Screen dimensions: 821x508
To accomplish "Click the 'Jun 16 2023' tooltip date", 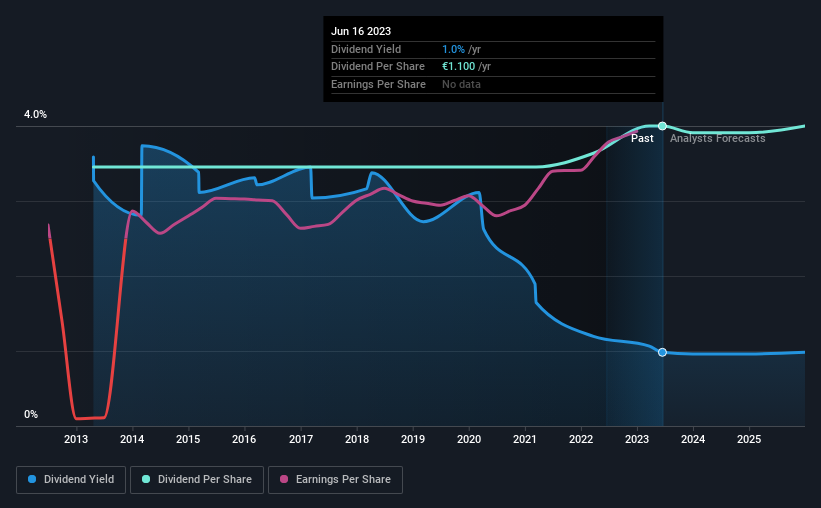I will coord(361,31).
